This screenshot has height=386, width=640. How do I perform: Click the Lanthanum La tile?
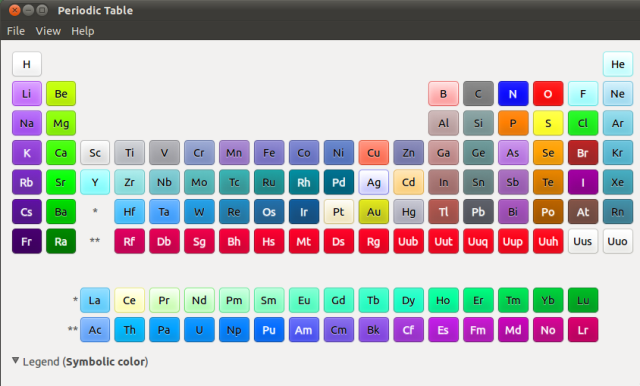(x=95, y=300)
